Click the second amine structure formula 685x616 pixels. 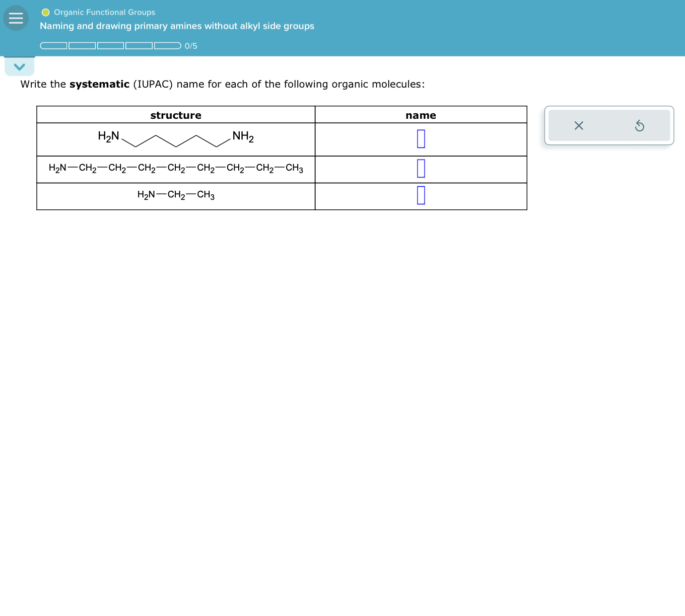(175, 169)
